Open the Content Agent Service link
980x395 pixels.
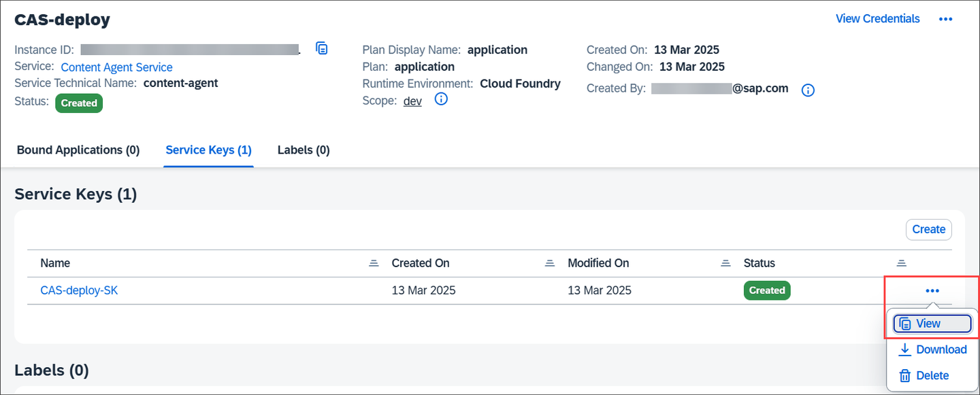click(116, 67)
